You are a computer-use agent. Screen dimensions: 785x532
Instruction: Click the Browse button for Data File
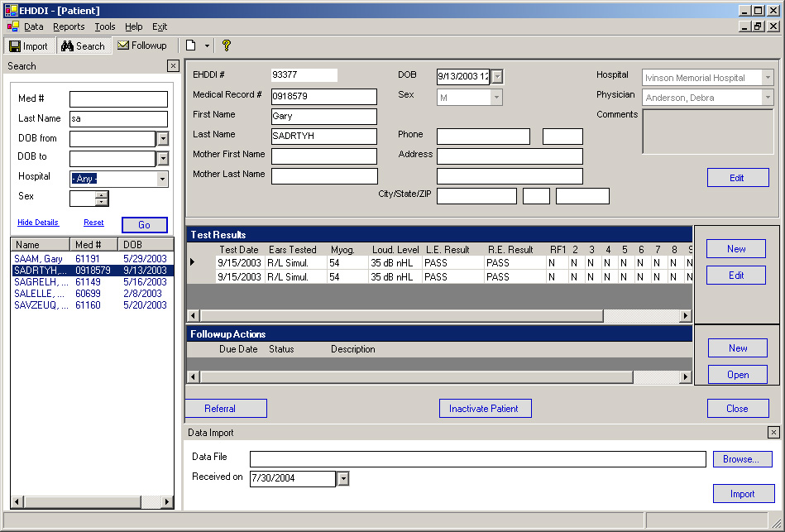[x=742, y=459]
